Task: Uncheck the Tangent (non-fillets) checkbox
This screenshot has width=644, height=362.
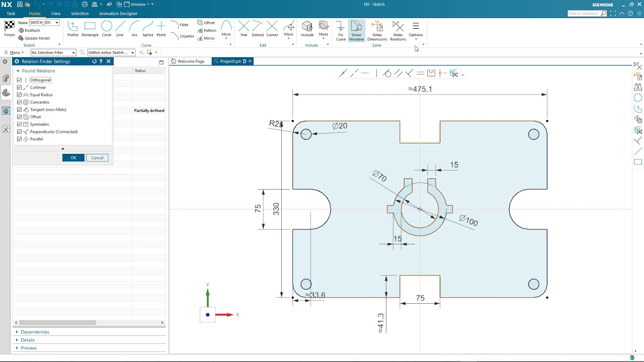Action: tap(20, 110)
